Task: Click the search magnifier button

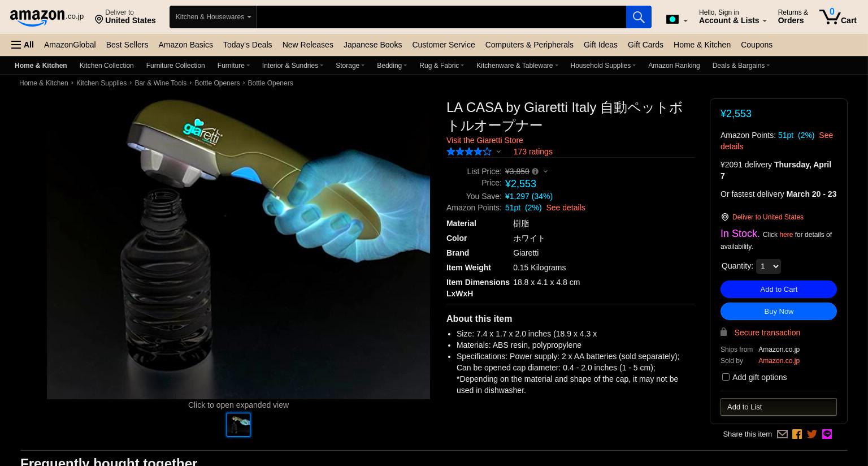Action: [x=639, y=17]
